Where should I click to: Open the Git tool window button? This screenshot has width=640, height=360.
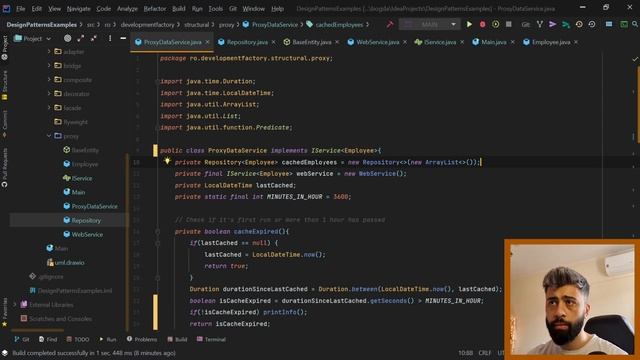22,339
